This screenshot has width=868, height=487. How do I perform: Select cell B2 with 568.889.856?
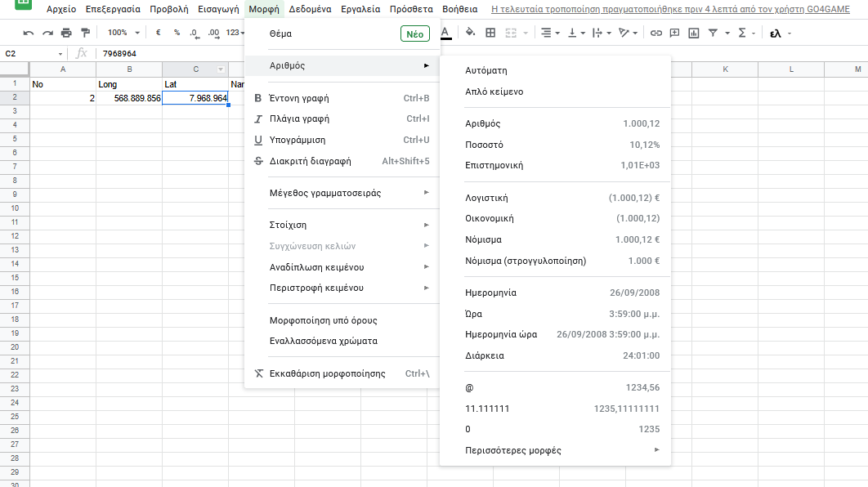tap(129, 98)
